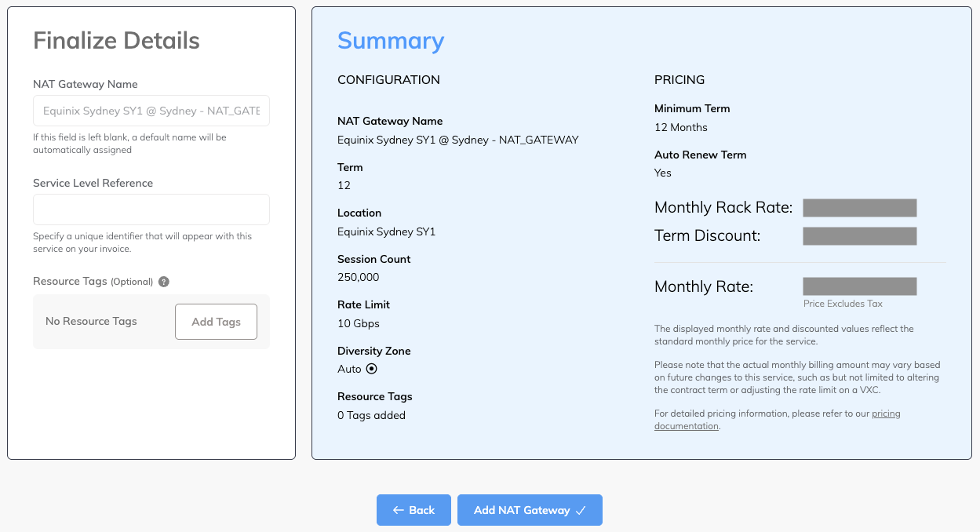The height and width of the screenshot is (532, 980).
Task: Click into the Service Level Reference field
Action: [x=151, y=210]
